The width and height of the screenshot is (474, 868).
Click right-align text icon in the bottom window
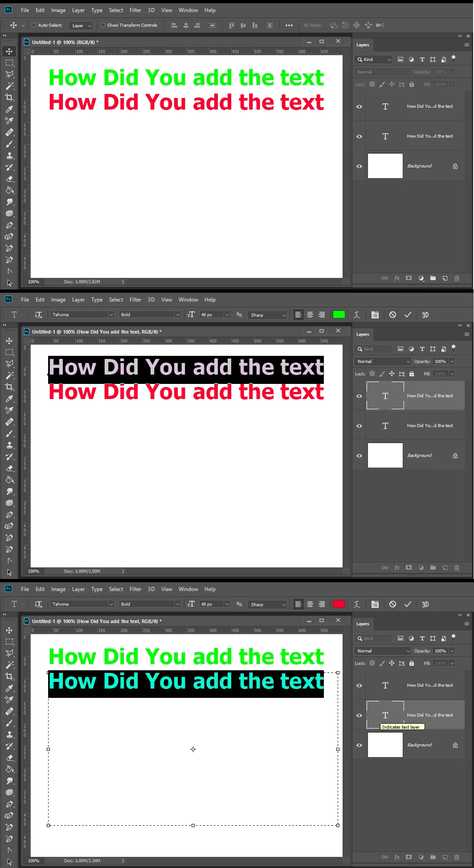click(322, 604)
